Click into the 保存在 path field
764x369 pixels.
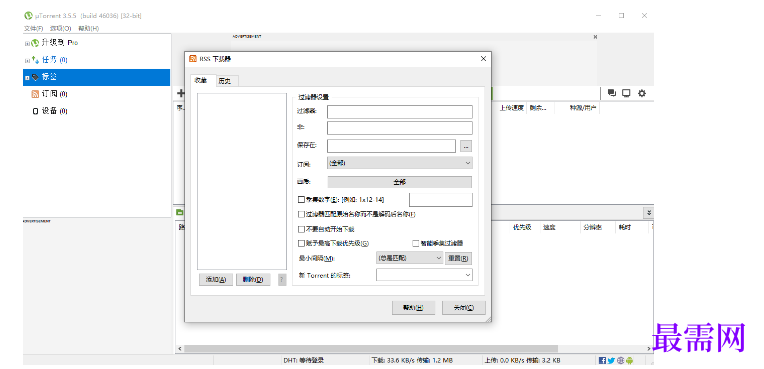(x=391, y=146)
